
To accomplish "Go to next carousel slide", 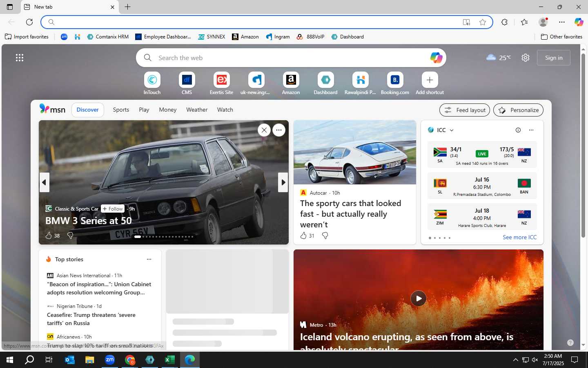I will [x=283, y=182].
